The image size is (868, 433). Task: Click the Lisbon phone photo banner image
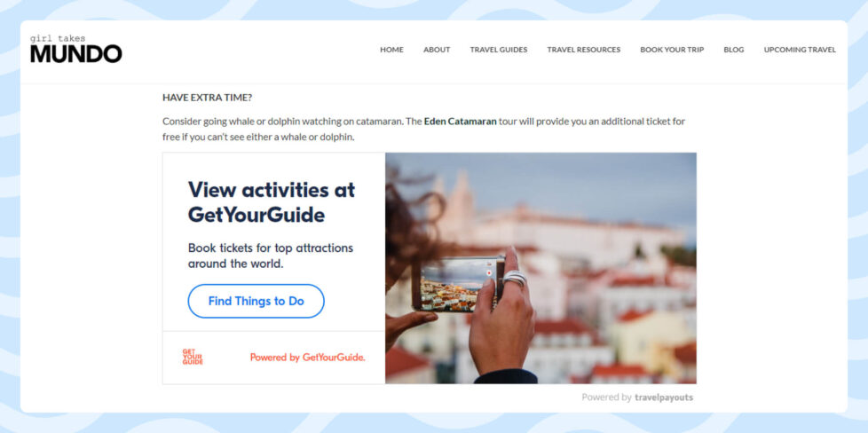[x=541, y=268]
